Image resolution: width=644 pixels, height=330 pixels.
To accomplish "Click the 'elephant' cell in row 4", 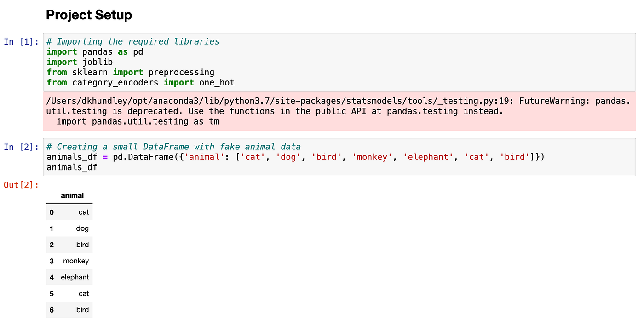I will click(75, 277).
